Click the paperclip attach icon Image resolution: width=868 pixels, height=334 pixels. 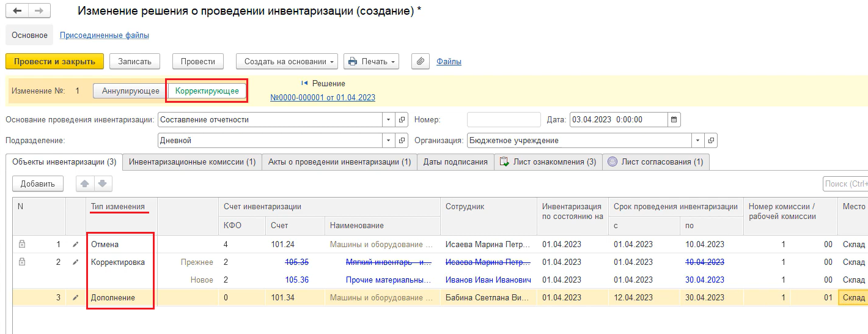[420, 61]
